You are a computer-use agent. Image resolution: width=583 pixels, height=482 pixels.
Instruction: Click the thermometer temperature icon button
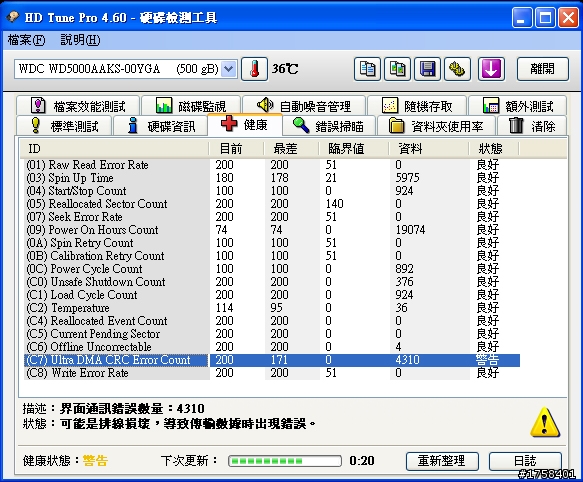[254, 69]
